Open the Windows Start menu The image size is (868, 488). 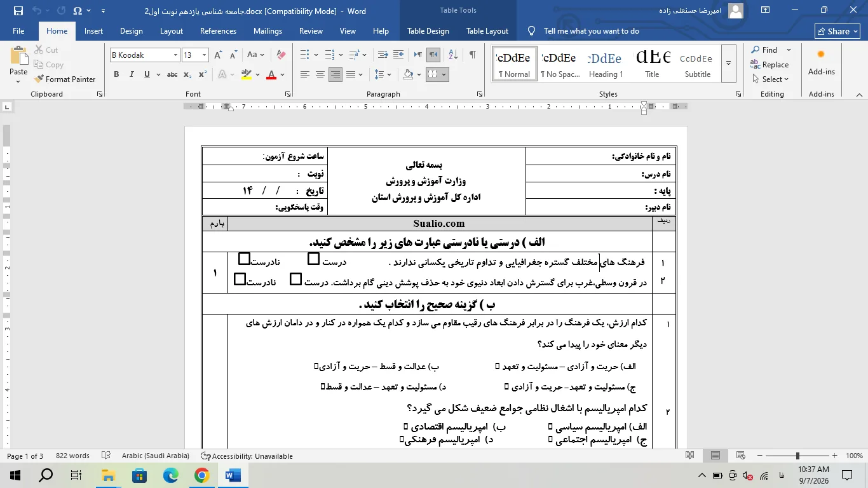click(15, 475)
